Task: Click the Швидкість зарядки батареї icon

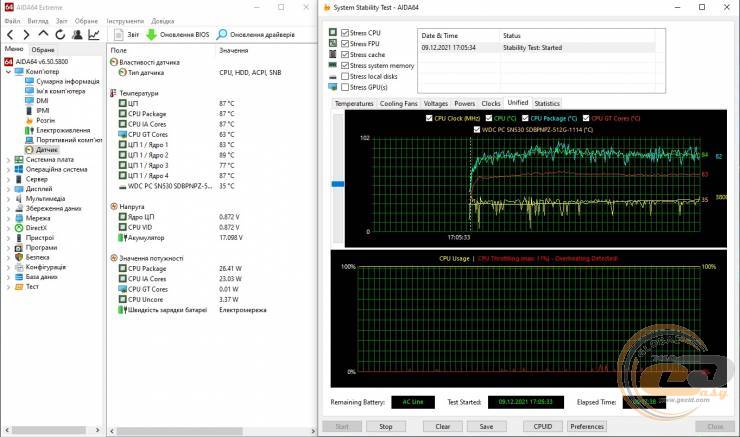Action: [x=122, y=310]
